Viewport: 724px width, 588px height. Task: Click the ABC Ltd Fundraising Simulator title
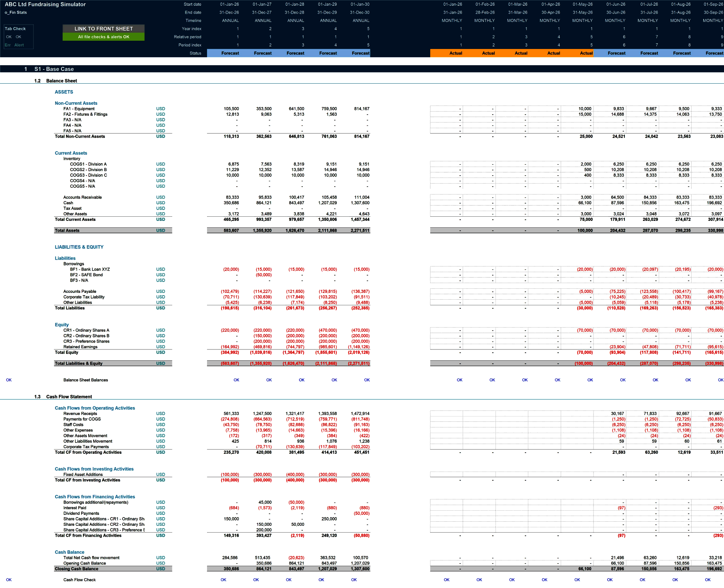coord(45,5)
